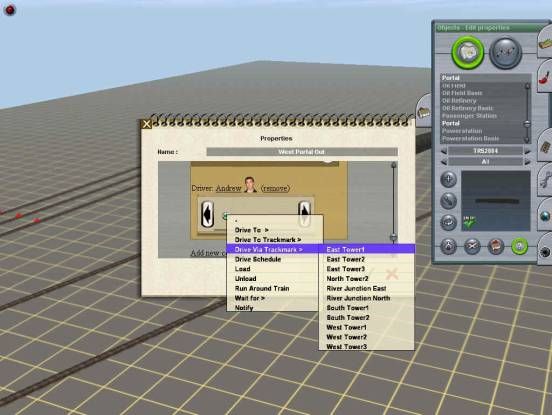
Task: Click left arrow beside the A1 filter
Action: [444, 162]
